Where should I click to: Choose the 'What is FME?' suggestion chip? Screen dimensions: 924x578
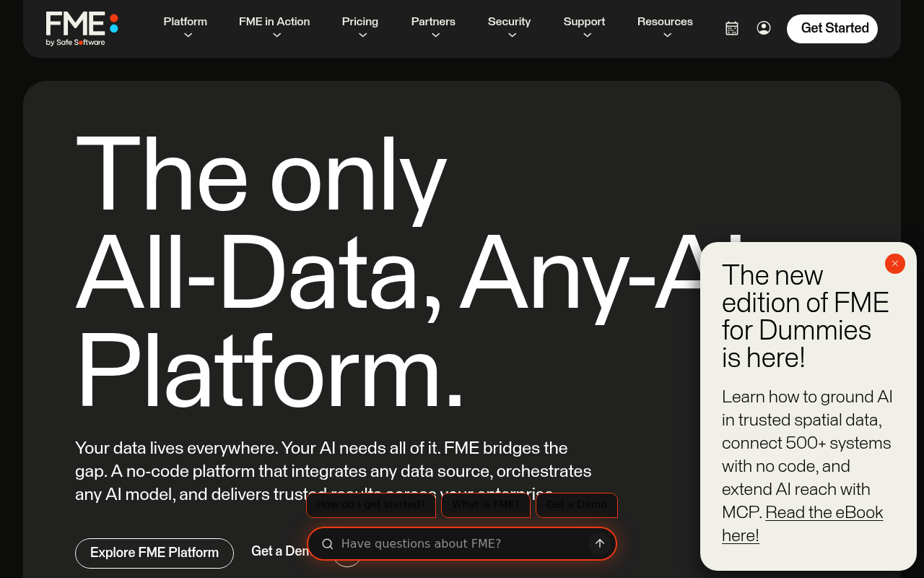click(x=486, y=505)
